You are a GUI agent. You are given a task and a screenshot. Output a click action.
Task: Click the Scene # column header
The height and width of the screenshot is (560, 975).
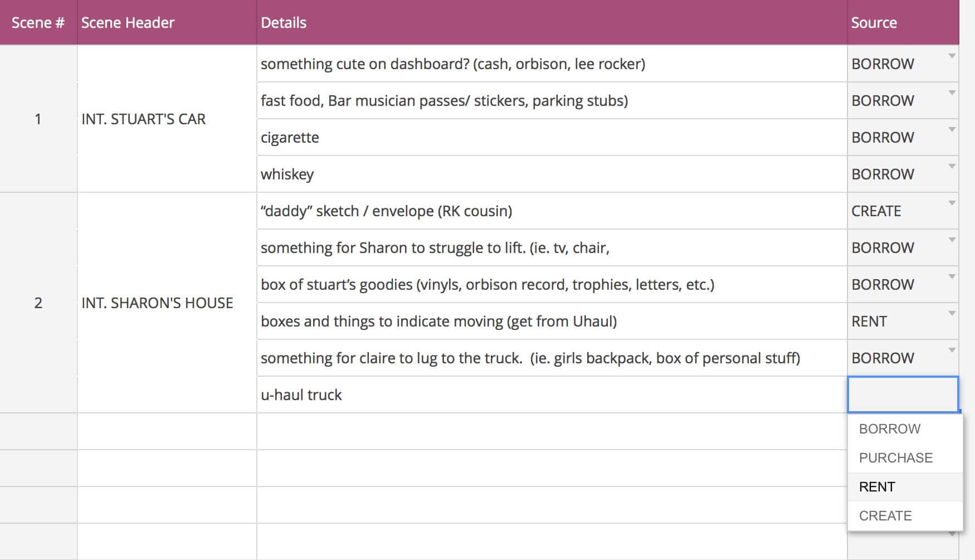[x=38, y=22]
